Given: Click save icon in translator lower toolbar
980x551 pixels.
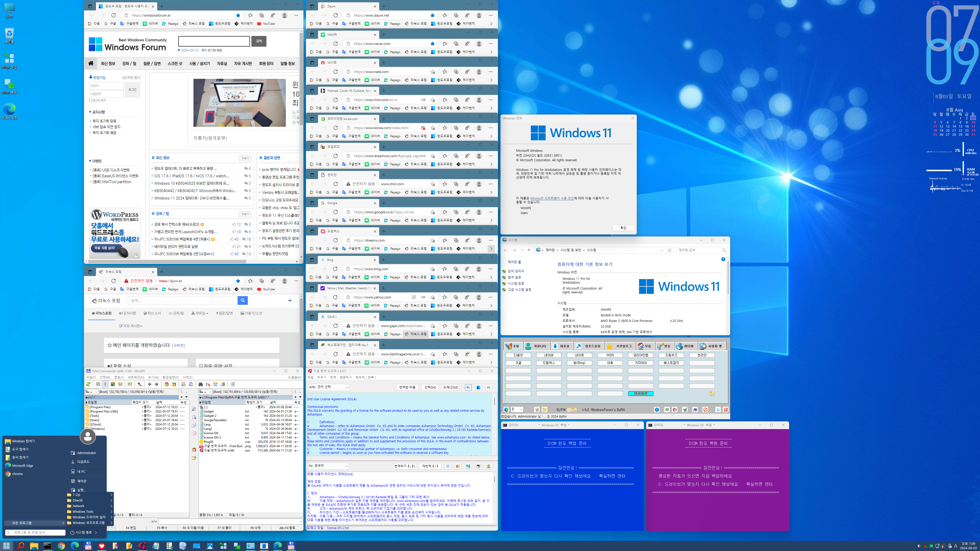Looking at the screenshot, I should point(468,466).
